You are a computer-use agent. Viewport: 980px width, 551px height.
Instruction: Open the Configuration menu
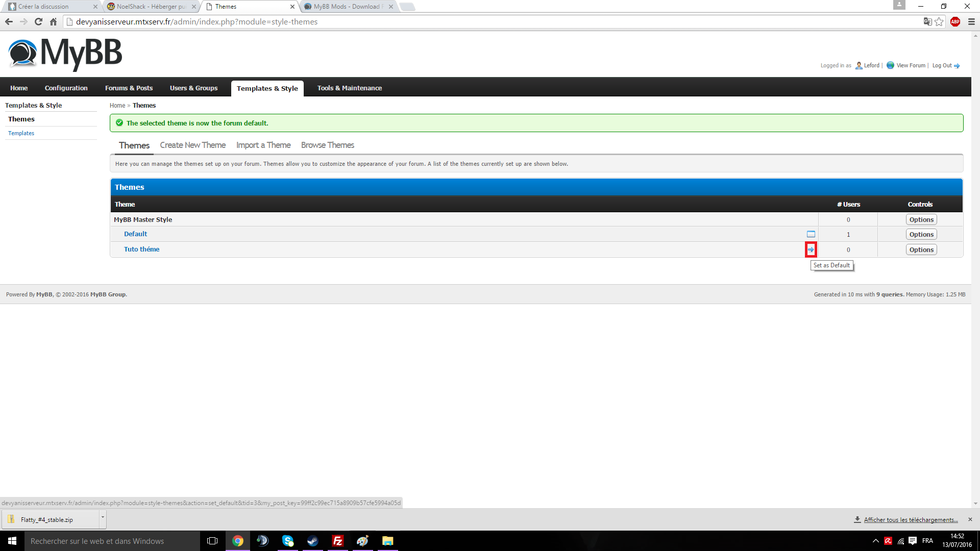(x=66, y=88)
